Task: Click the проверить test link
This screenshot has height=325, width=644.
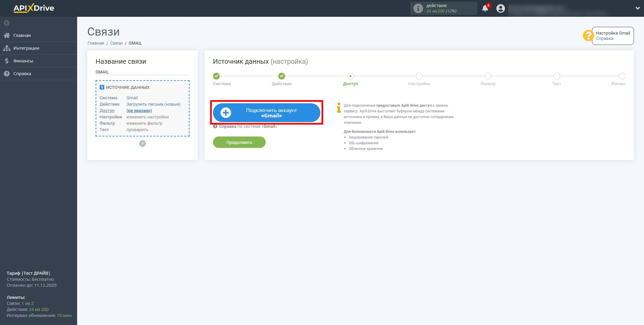Action: coord(137,130)
